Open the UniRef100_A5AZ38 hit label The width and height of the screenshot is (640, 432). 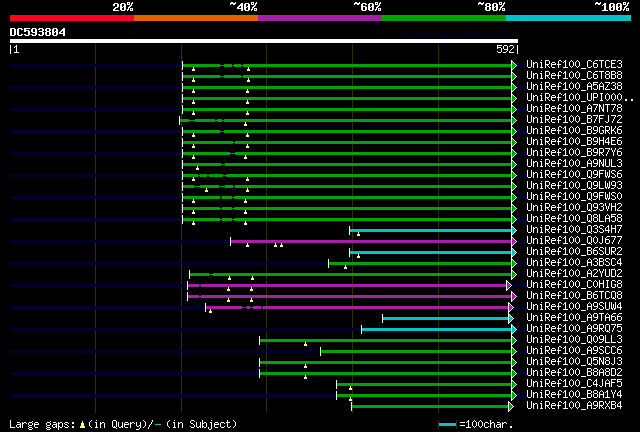(574, 87)
